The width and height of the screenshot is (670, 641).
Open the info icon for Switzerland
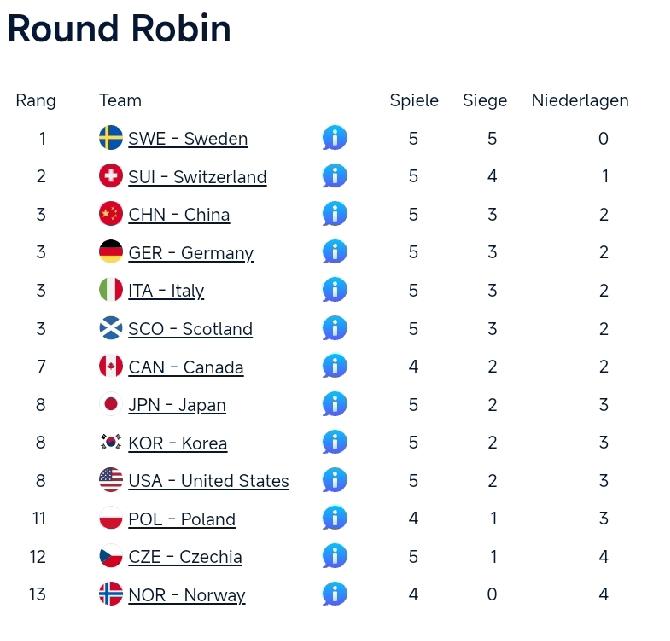[x=335, y=176]
